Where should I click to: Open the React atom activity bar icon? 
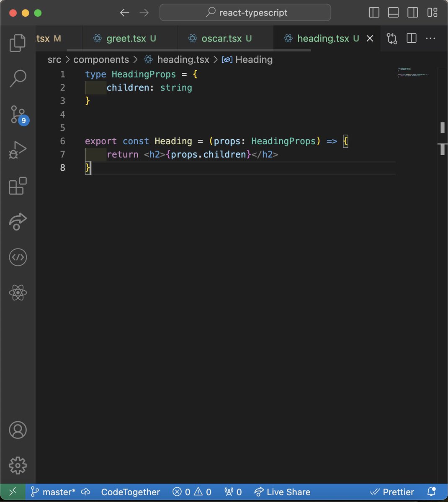click(x=18, y=292)
